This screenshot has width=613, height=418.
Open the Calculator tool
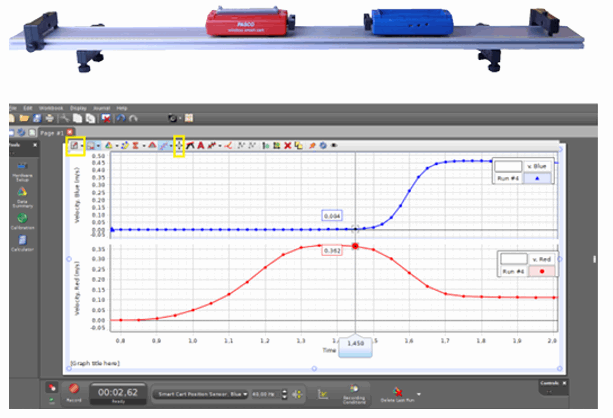point(21,241)
